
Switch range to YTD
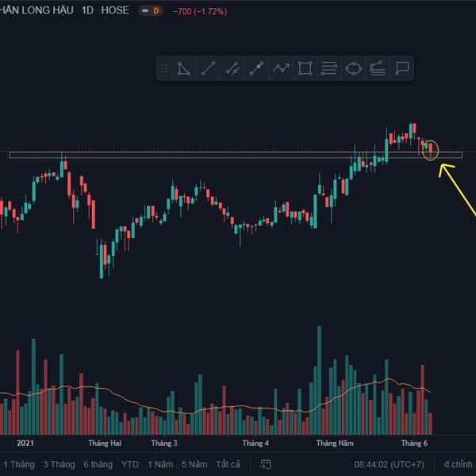coord(130,464)
